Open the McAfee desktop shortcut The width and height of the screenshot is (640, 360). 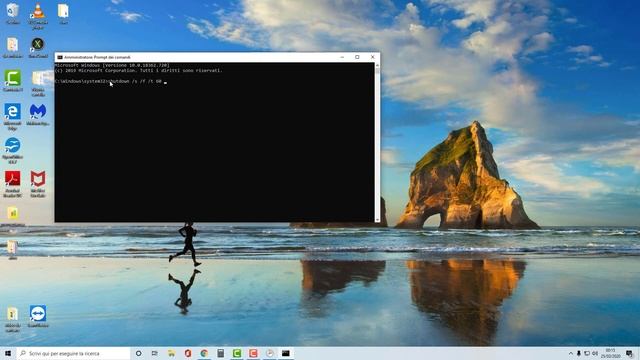(x=38, y=184)
